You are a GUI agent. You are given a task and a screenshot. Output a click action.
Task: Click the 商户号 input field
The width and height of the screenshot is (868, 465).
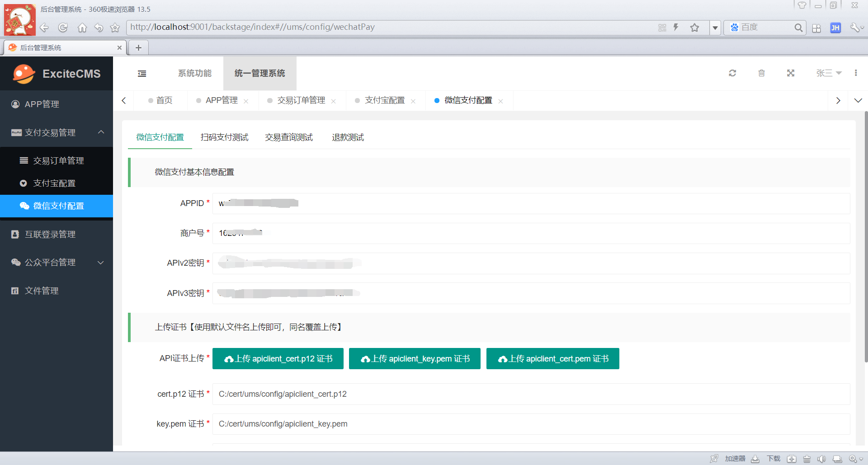coord(531,233)
